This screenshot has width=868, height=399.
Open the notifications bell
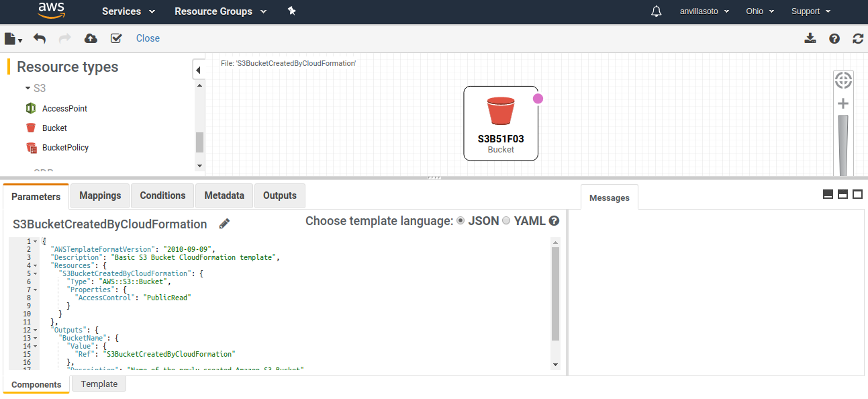click(x=657, y=11)
